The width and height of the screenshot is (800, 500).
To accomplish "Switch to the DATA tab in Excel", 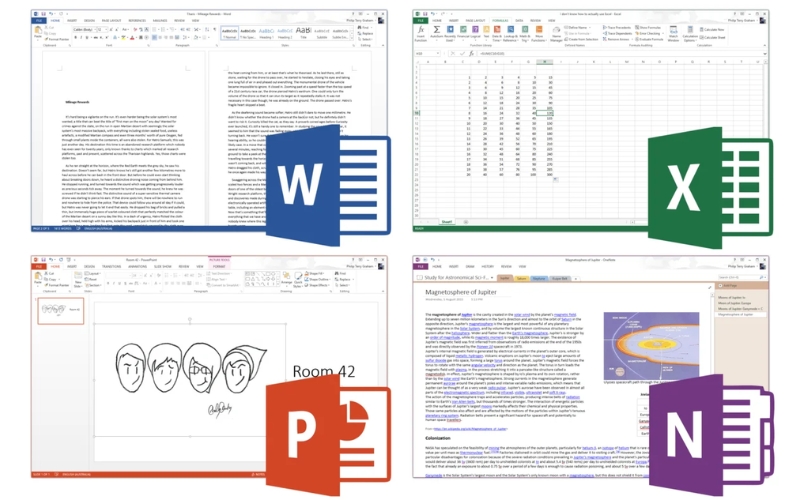I will pyautogui.click(x=519, y=20).
